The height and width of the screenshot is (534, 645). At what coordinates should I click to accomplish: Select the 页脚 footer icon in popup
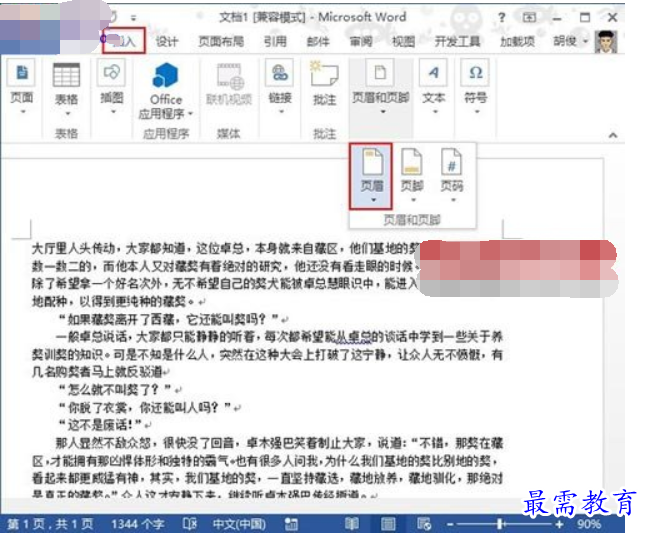[x=412, y=161]
